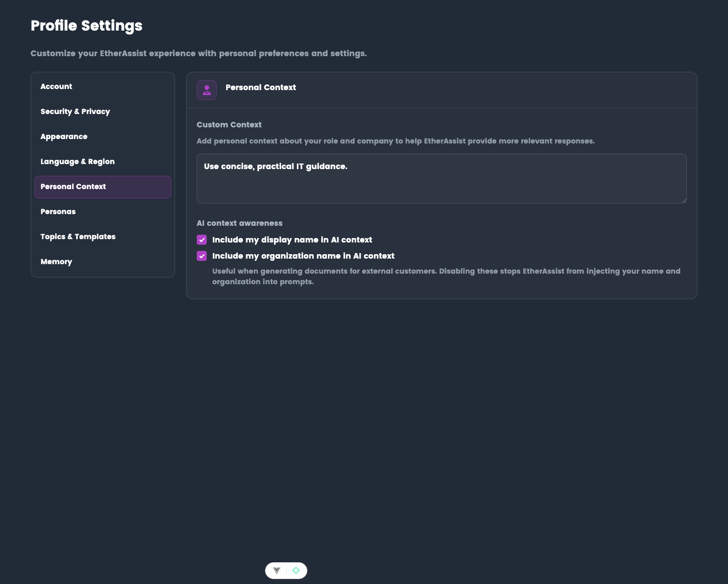Click the Profile Settings title
Viewport: 728px width, 584px height.
click(87, 26)
